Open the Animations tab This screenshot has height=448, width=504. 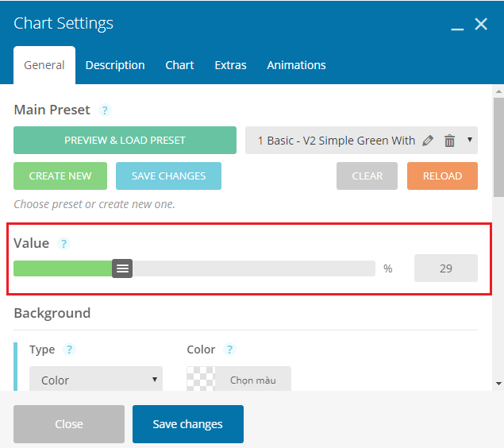click(x=296, y=65)
